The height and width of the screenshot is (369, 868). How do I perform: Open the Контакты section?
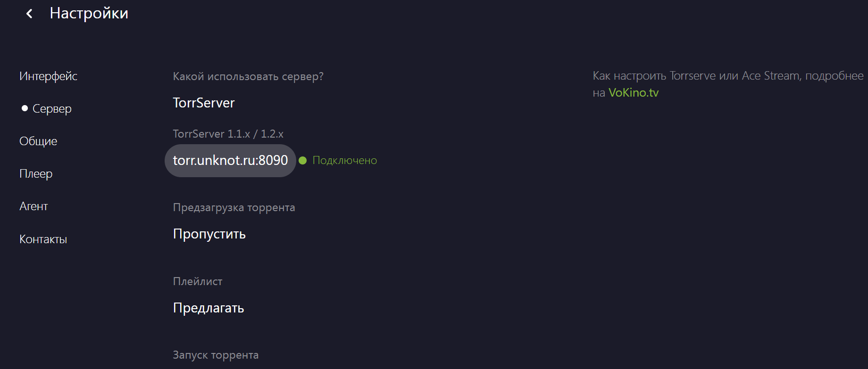43,239
